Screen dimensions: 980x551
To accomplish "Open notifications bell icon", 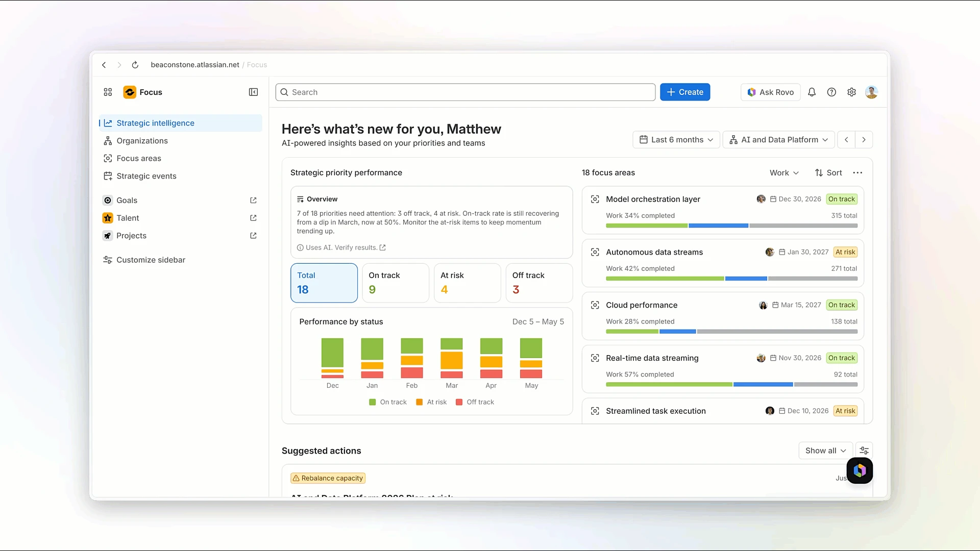I will pos(812,92).
